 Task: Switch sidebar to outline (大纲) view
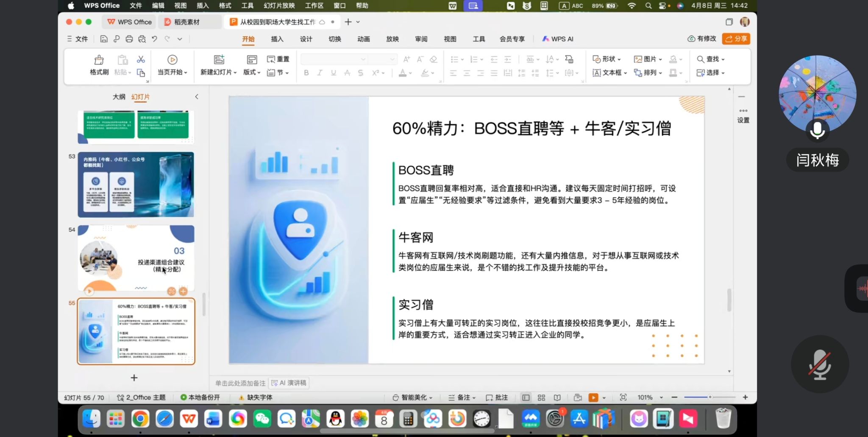point(119,97)
